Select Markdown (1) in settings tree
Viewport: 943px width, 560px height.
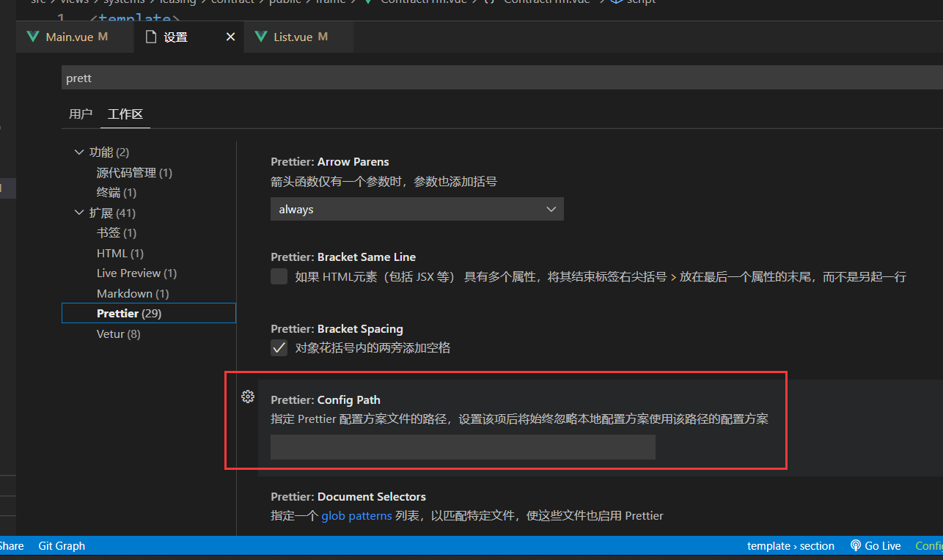(133, 294)
